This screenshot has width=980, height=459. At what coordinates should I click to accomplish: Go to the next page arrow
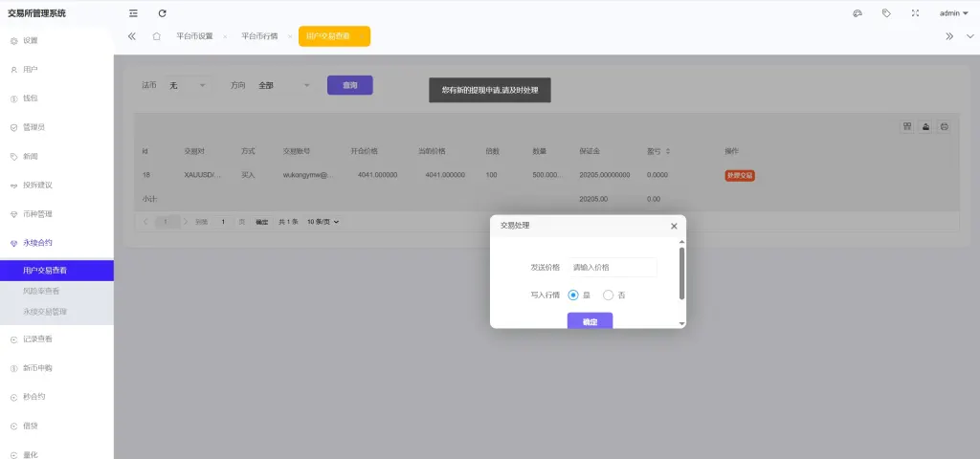(x=186, y=222)
